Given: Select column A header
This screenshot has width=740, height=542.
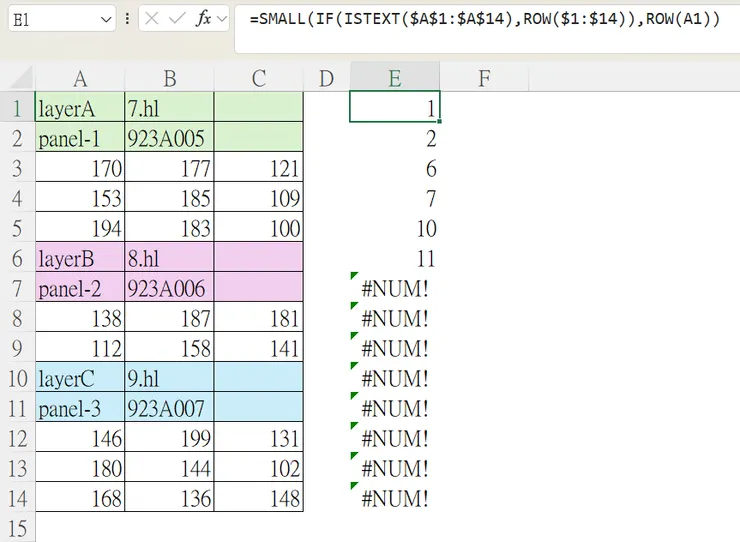Looking at the screenshot, I should (x=80, y=78).
